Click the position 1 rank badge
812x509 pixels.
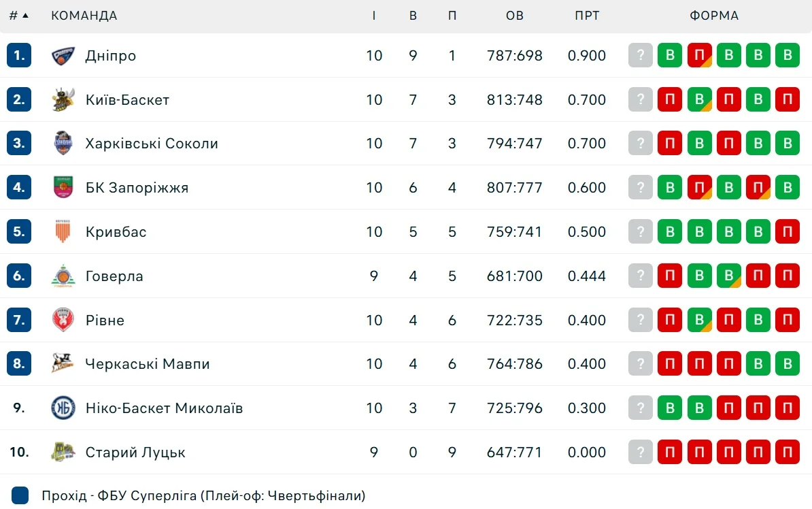pyautogui.click(x=19, y=56)
